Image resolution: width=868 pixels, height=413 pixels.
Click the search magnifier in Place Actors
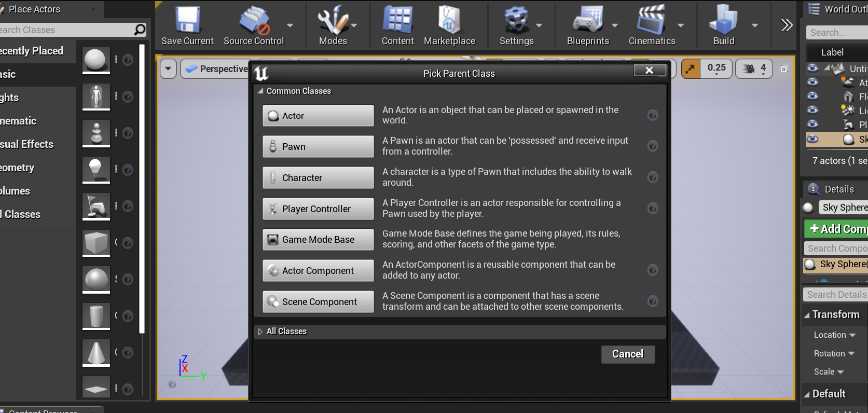click(x=140, y=30)
